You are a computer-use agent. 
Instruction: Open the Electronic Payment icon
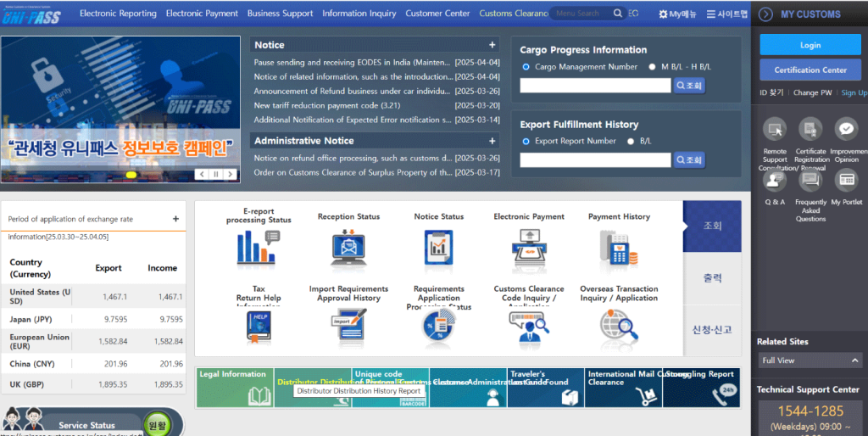[529, 247]
